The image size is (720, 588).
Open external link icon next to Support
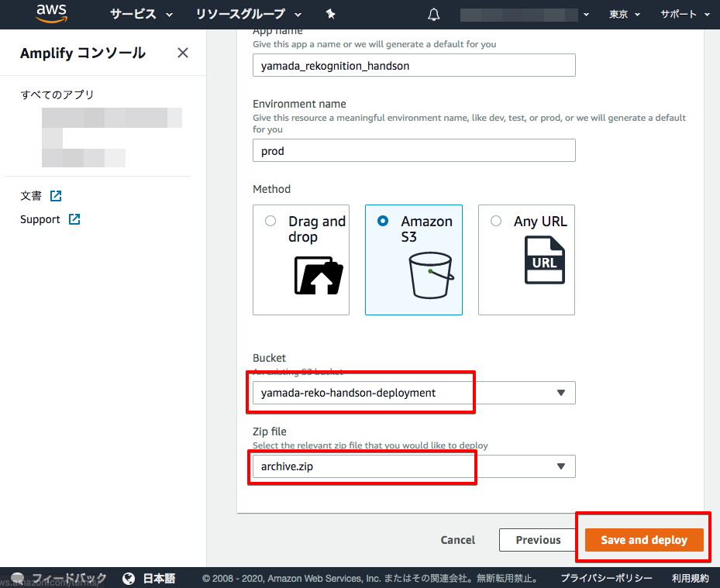(74, 219)
